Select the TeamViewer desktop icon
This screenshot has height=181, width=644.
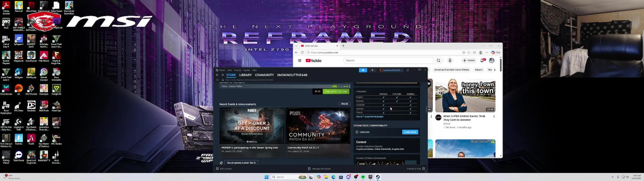[x=19, y=156]
